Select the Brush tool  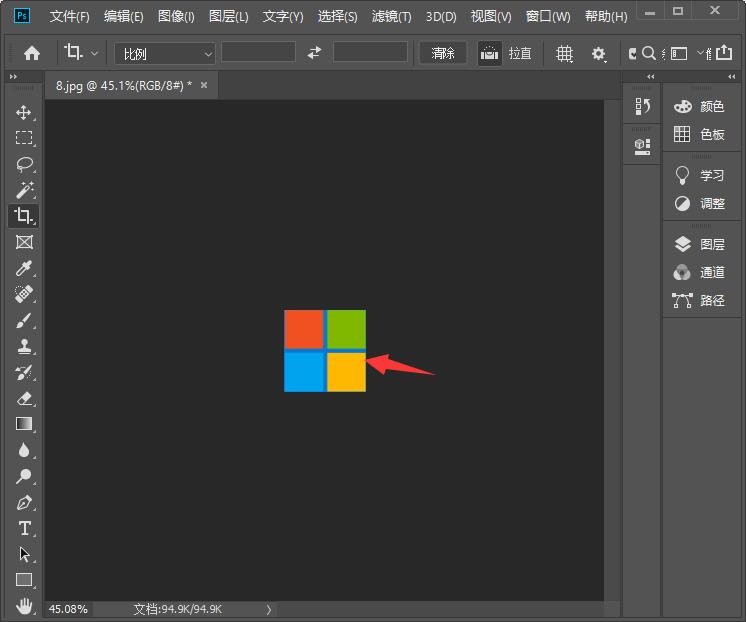(x=24, y=320)
